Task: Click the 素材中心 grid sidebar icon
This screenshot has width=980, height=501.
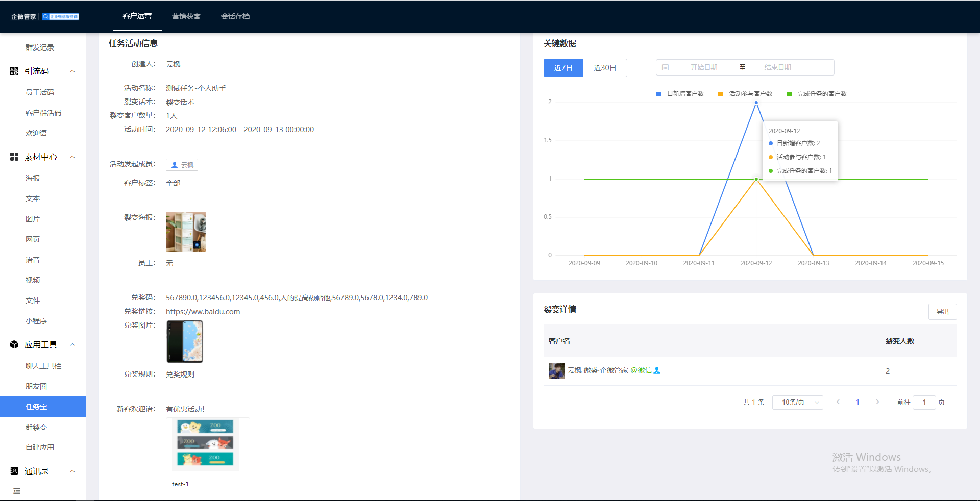Action: pyautogui.click(x=14, y=157)
